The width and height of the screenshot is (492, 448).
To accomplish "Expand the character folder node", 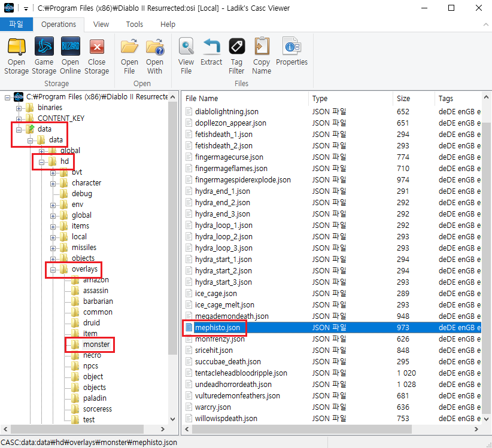I will (53, 184).
